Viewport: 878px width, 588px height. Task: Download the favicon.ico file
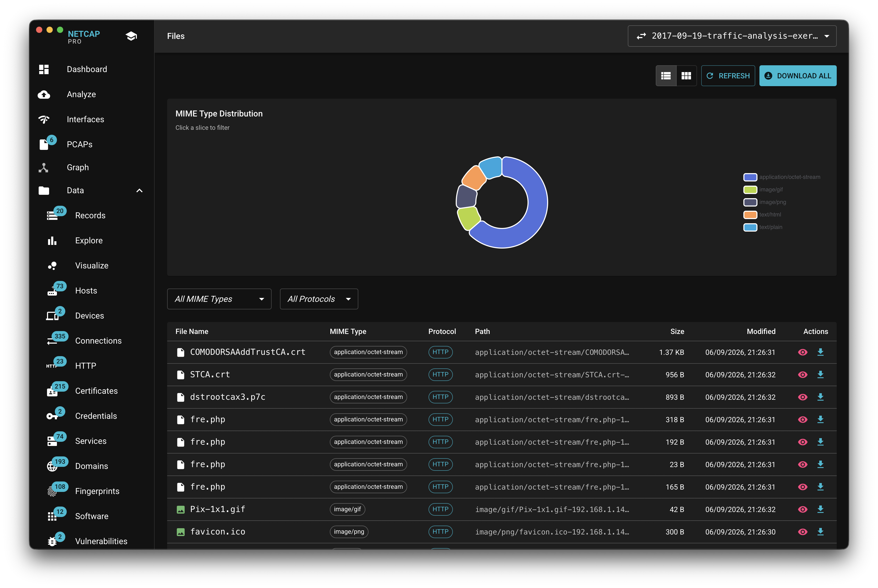pos(820,532)
